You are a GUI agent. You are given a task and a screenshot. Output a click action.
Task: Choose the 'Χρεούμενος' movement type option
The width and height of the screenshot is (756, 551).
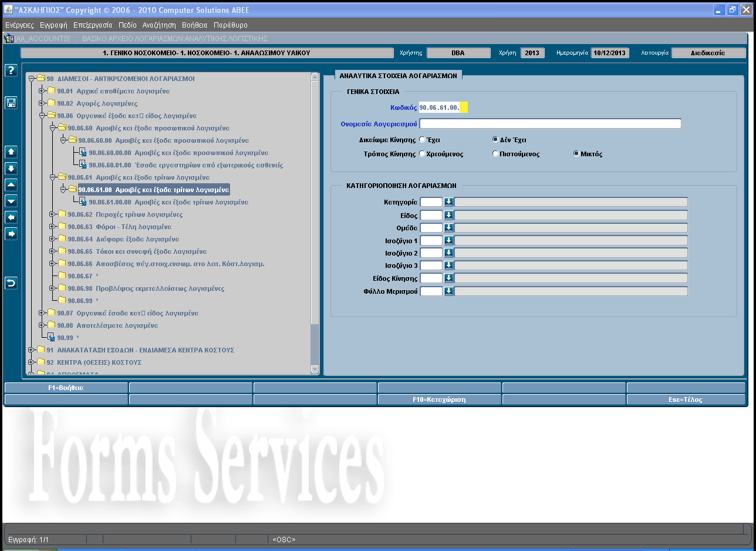(x=422, y=154)
